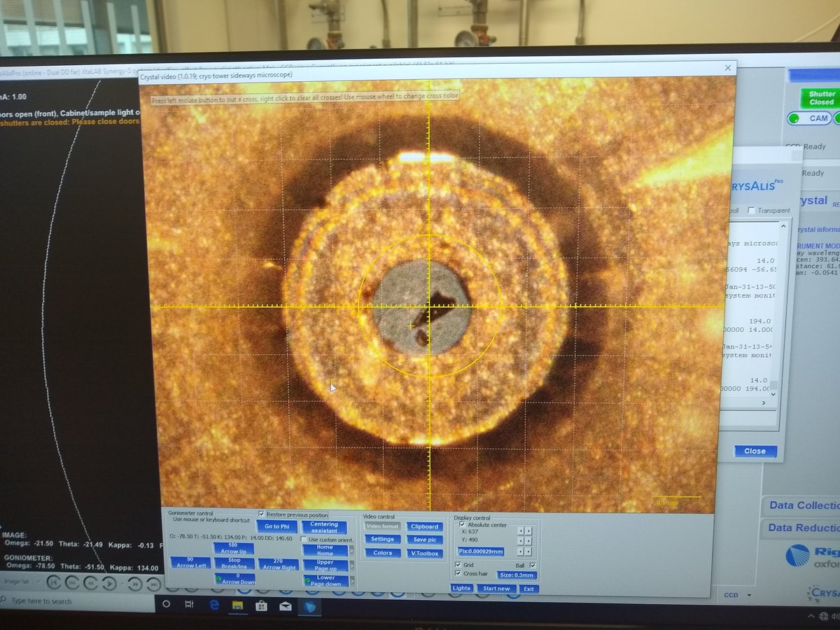Click the log text scrollbar up arrow
The height and width of the screenshot is (630, 840).
click(783, 226)
